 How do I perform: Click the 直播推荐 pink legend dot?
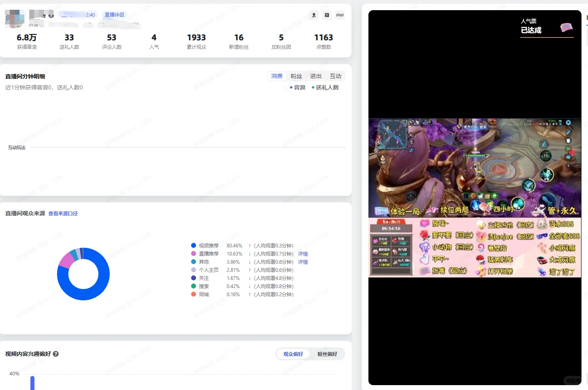(194, 253)
